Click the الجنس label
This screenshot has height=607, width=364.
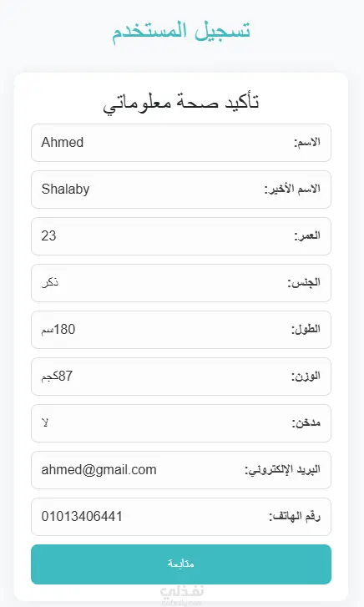[304, 282]
